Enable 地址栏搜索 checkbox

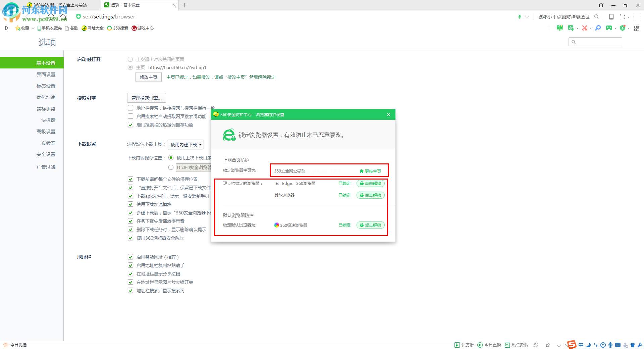(x=130, y=108)
